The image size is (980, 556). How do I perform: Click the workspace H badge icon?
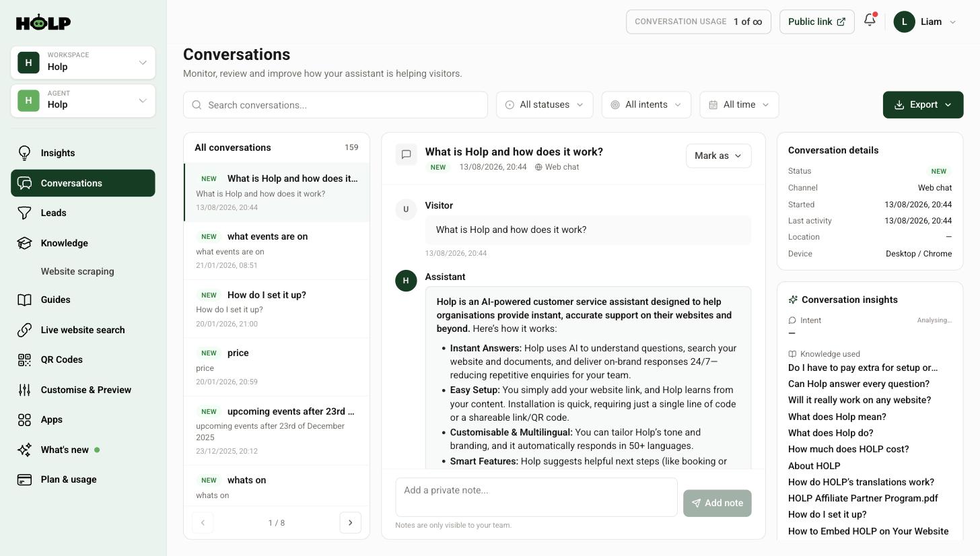(x=28, y=63)
